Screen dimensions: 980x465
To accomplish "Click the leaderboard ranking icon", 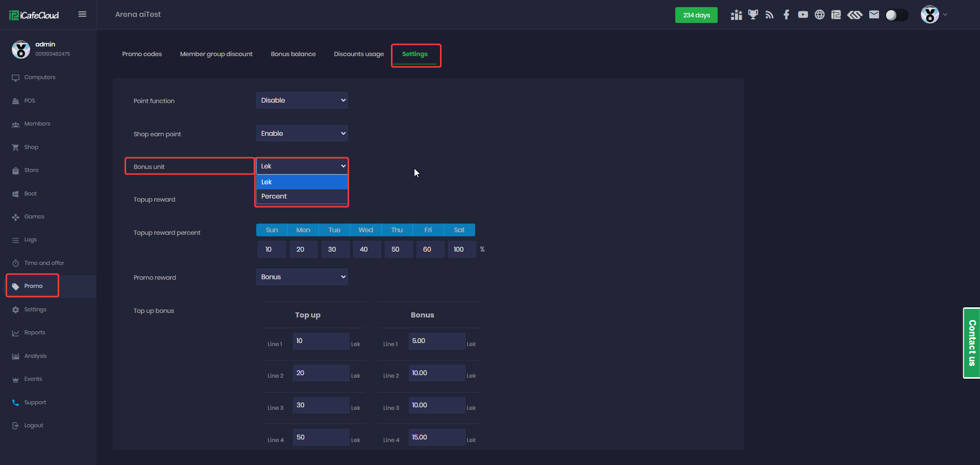I will point(736,15).
